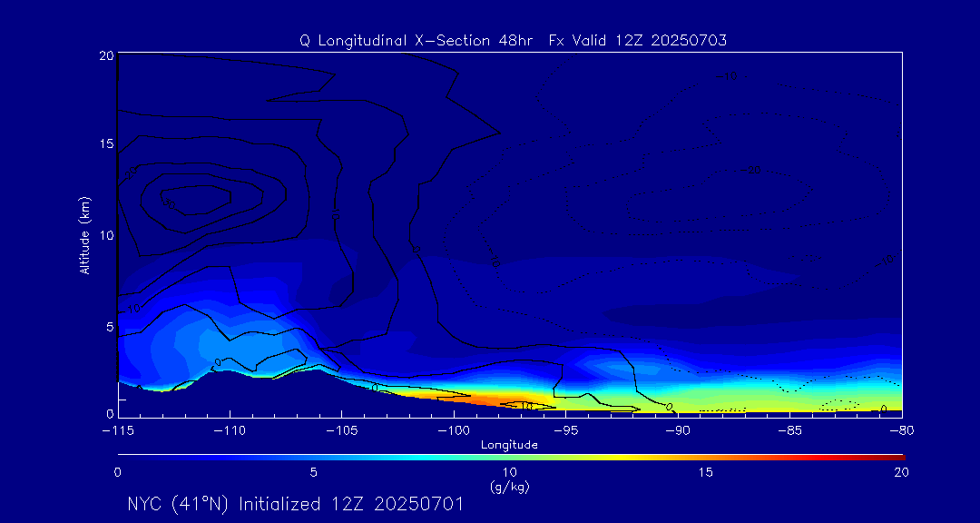
Task: Click the colorbar scale label "15"
Action: (706, 472)
